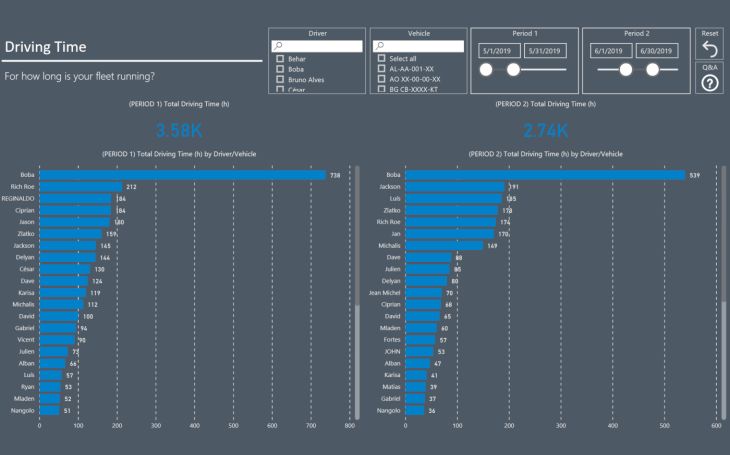Tick the Boba driver checkbox
730x455 pixels.
280,69
